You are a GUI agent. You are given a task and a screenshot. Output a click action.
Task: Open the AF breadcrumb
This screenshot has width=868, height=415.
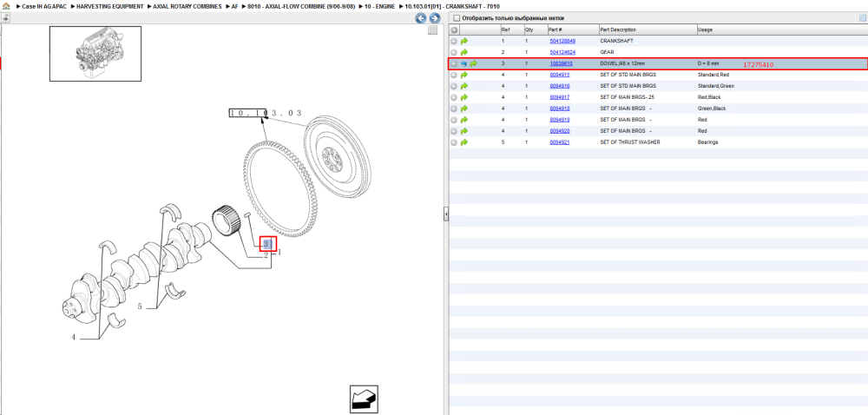pos(234,6)
